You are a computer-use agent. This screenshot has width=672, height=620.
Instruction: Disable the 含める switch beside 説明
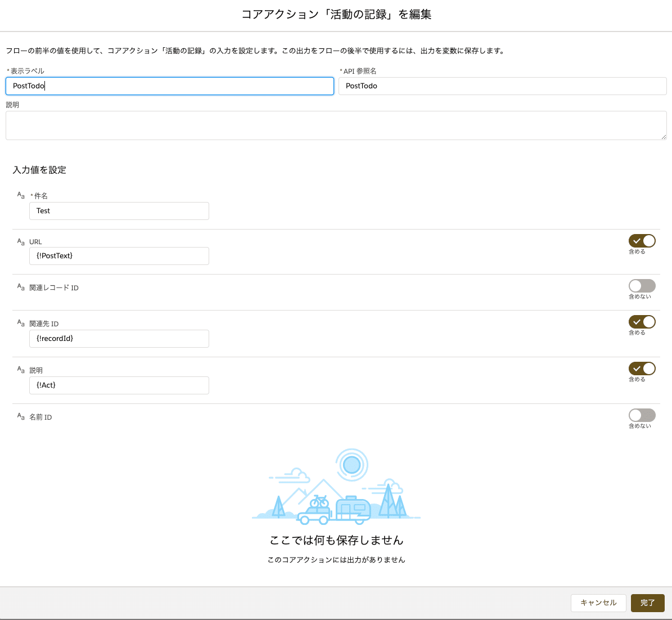click(x=642, y=368)
